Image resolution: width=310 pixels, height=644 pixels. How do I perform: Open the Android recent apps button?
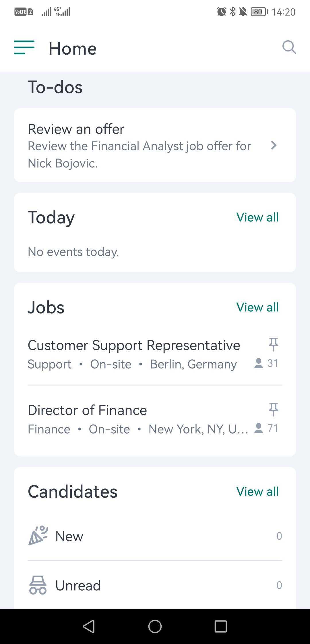tap(220, 626)
